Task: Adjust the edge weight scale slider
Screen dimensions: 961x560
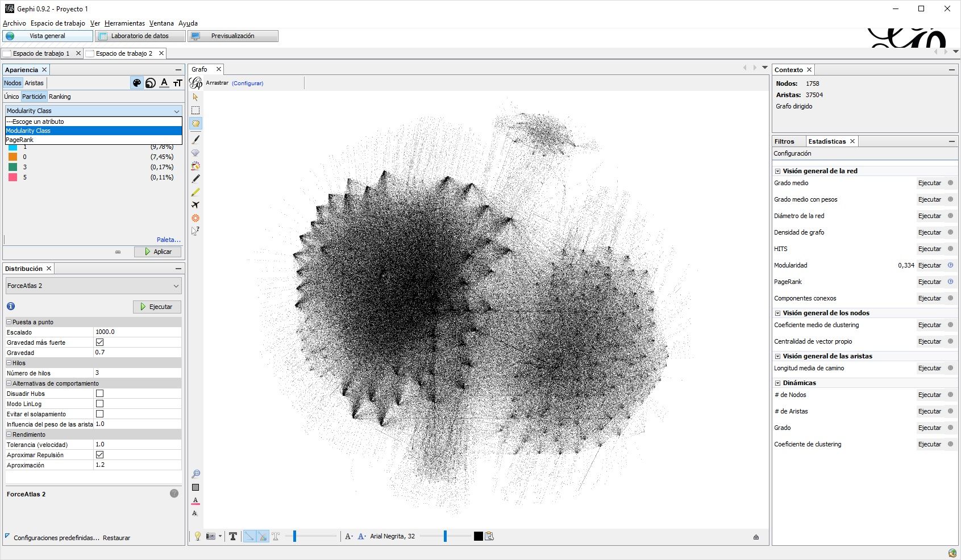Action: [311, 536]
